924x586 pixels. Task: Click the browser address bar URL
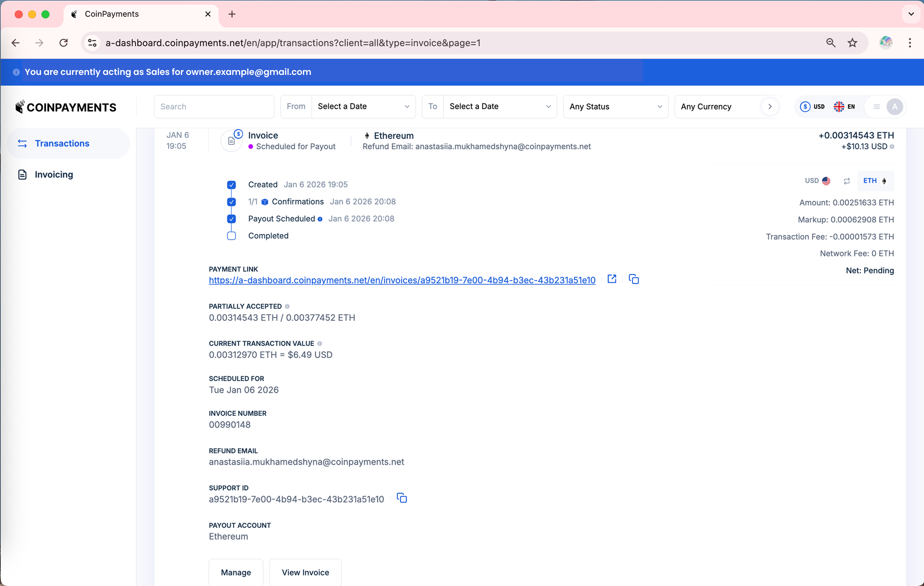coord(293,43)
